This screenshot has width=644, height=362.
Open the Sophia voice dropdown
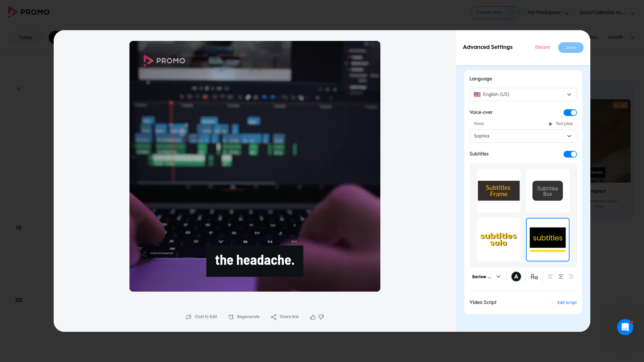[x=523, y=136]
